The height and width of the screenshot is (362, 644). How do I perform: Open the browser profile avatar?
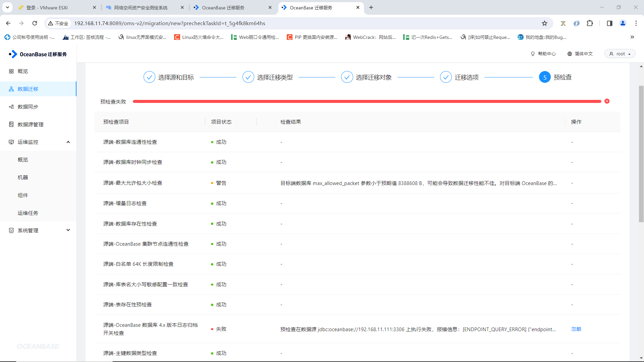click(x=623, y=23)
